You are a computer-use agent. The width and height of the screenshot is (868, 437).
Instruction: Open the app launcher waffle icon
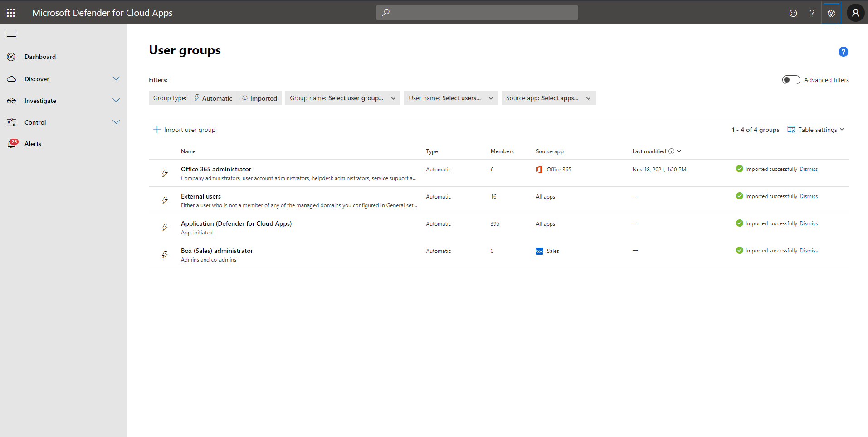11,13
